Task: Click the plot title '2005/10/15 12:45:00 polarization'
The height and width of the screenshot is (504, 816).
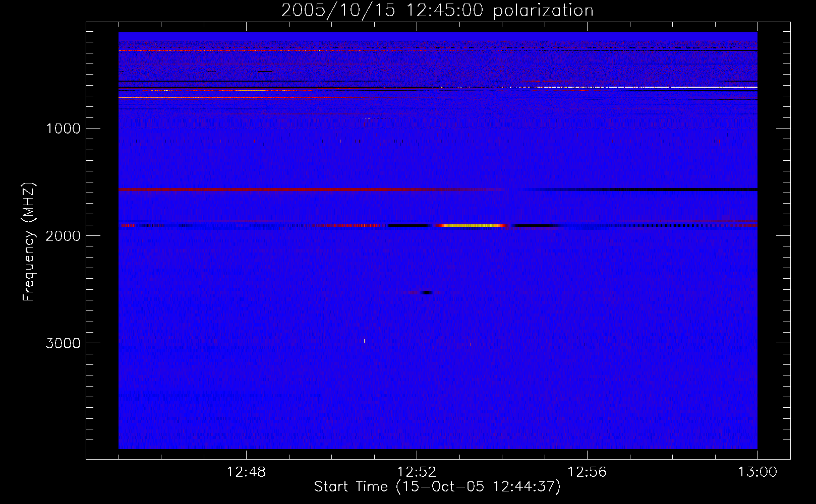Action: (437, 11)
